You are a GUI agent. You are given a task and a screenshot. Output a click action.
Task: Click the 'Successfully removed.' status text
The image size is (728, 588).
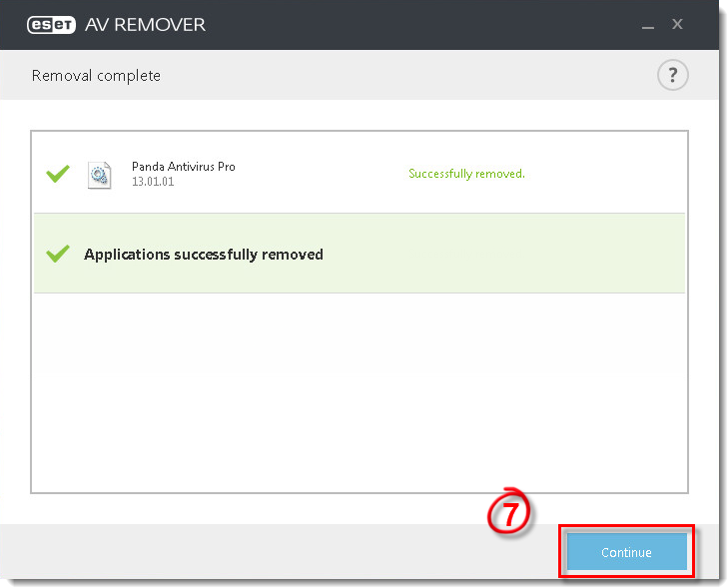click(466, 173)
